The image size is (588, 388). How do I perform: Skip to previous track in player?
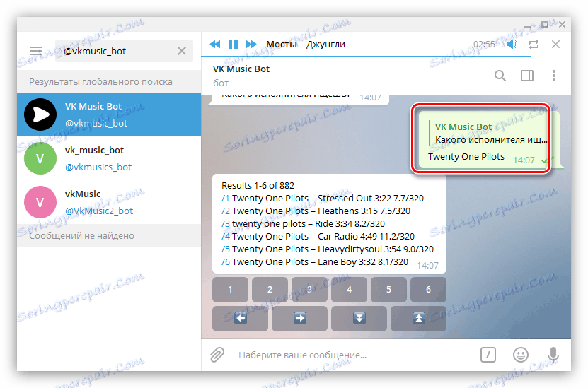click(x=215, y=45)
